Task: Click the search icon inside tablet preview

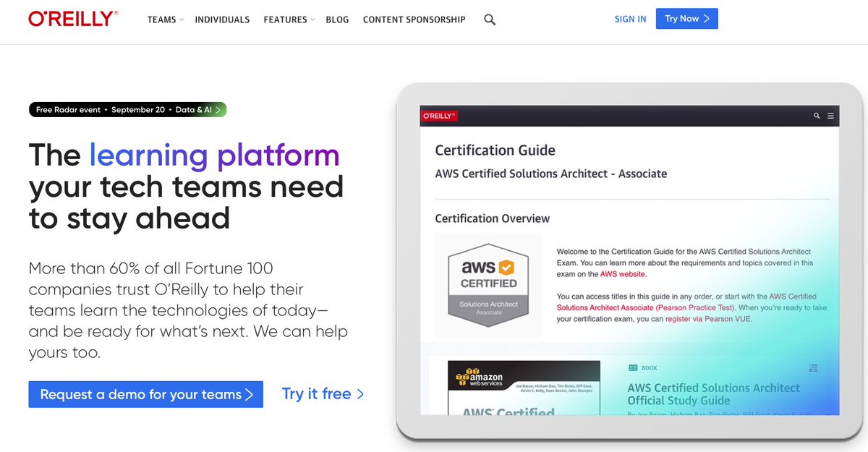Action: pyautogui.click(x=817, y=116)
